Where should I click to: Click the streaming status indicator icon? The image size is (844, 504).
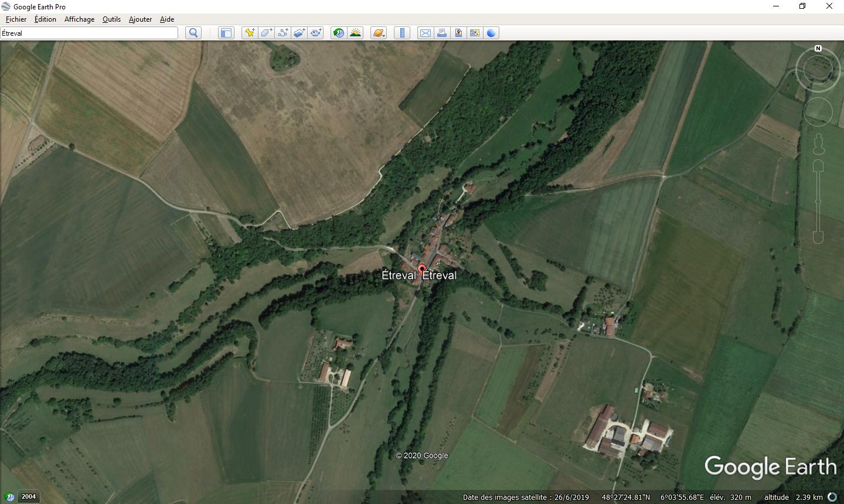click(x=832, y=497)
